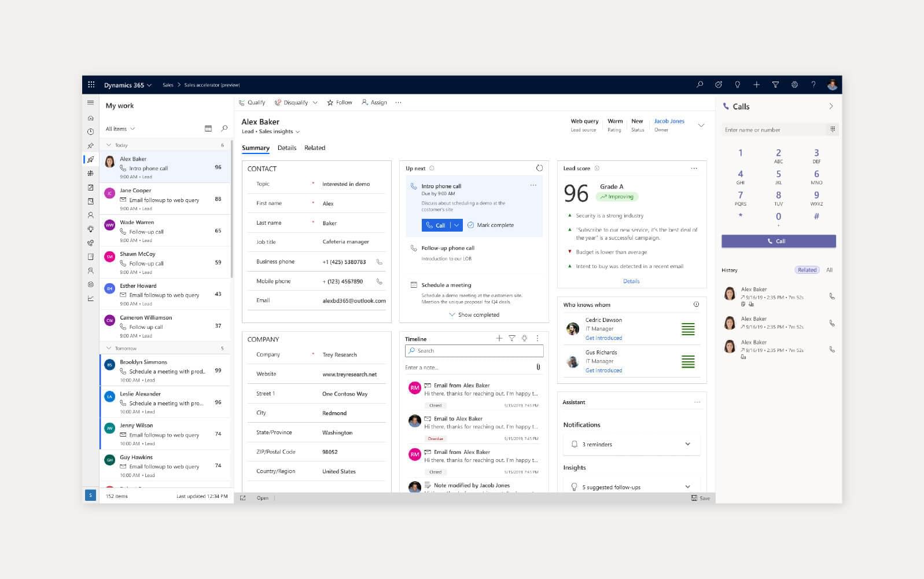
Task: Open the Related tab
Action: (x=315, y=148)
